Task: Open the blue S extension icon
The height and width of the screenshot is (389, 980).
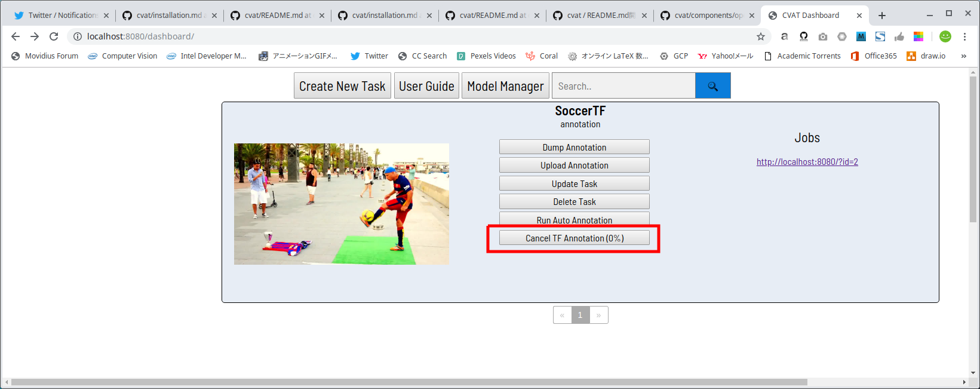Action: point(880,36)
